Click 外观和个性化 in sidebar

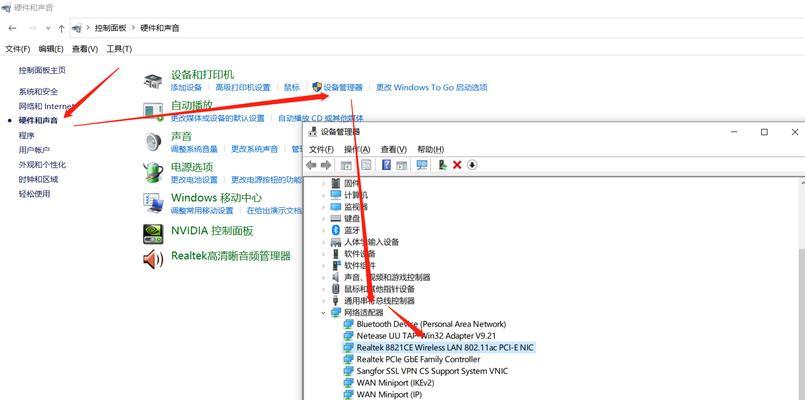tap(42, 165)
